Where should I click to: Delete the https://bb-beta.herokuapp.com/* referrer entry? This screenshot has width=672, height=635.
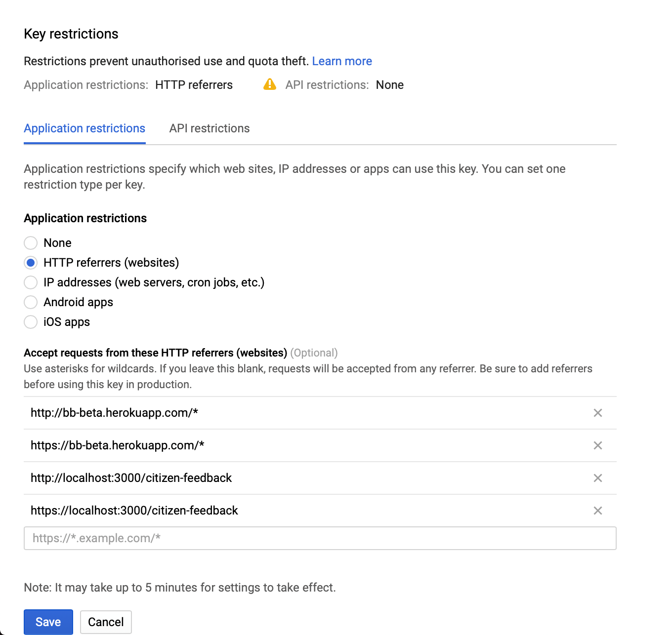click(x=598, y=445)
